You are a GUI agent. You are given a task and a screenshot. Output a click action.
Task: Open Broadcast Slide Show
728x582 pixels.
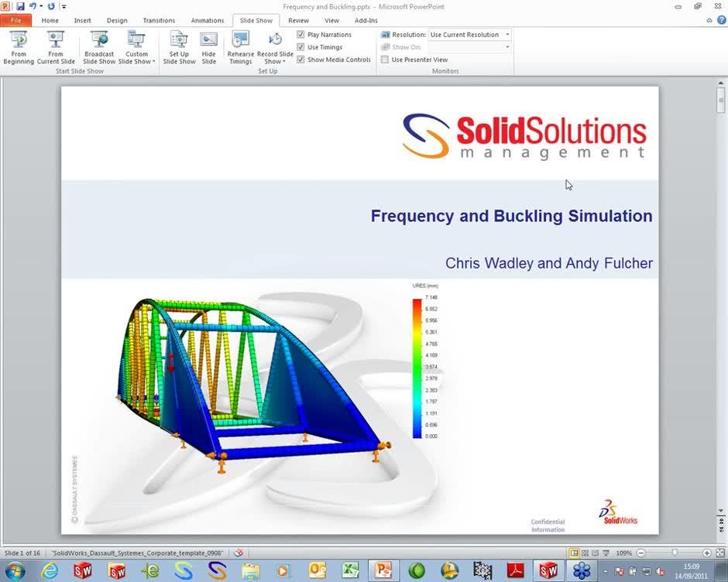coord(98,46)
